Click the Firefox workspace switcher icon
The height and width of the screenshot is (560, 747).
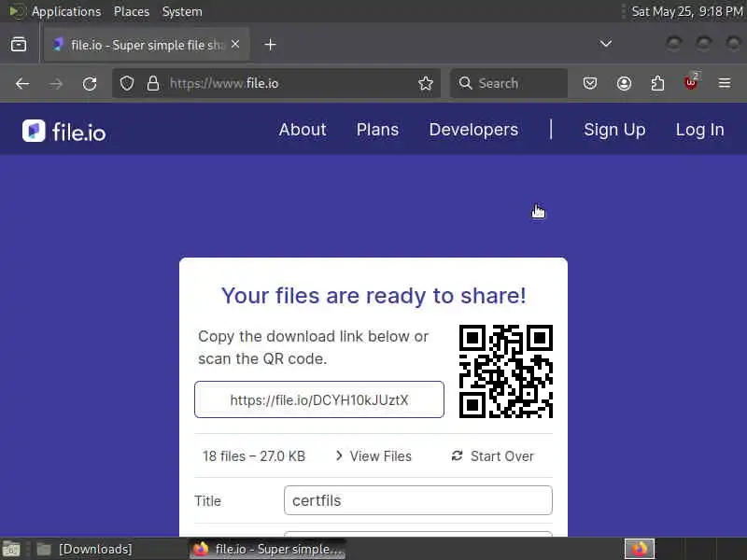[x=640, y=549]
